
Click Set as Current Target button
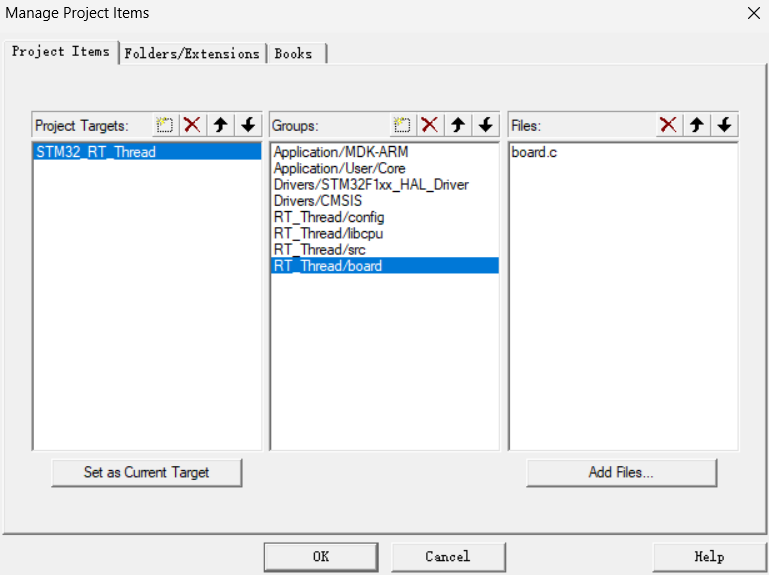coord(147,472)
